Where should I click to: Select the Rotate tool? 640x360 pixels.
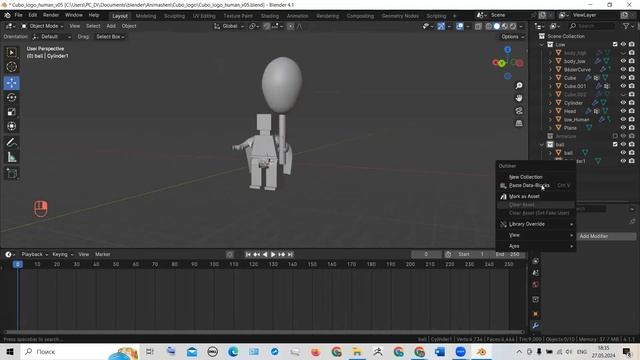(11, 97)
